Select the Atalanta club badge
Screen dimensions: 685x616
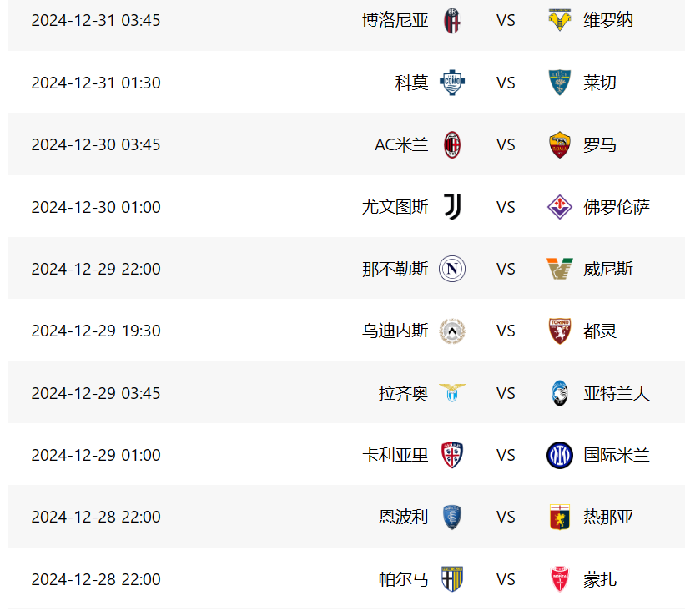pyautogui.click(x=560, y=393)
